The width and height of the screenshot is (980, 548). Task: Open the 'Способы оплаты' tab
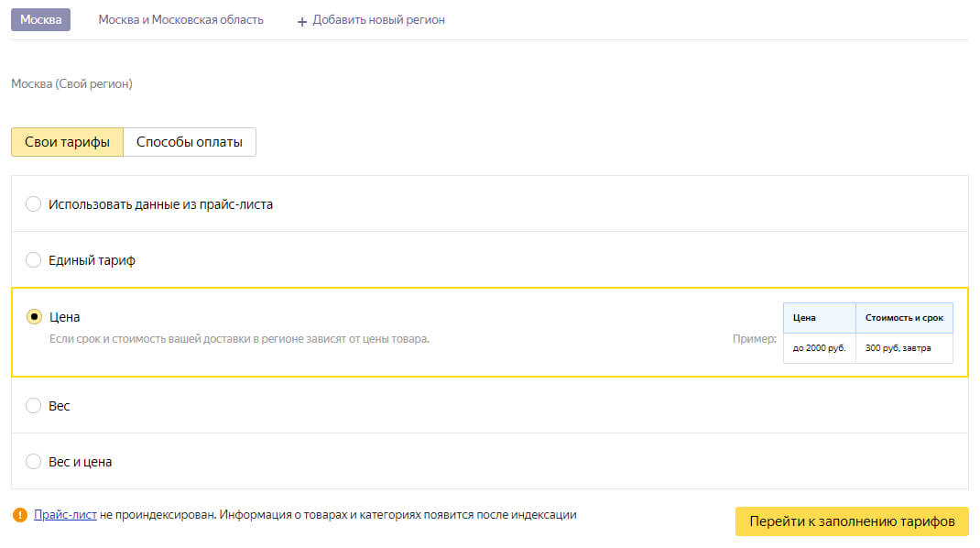190,142
